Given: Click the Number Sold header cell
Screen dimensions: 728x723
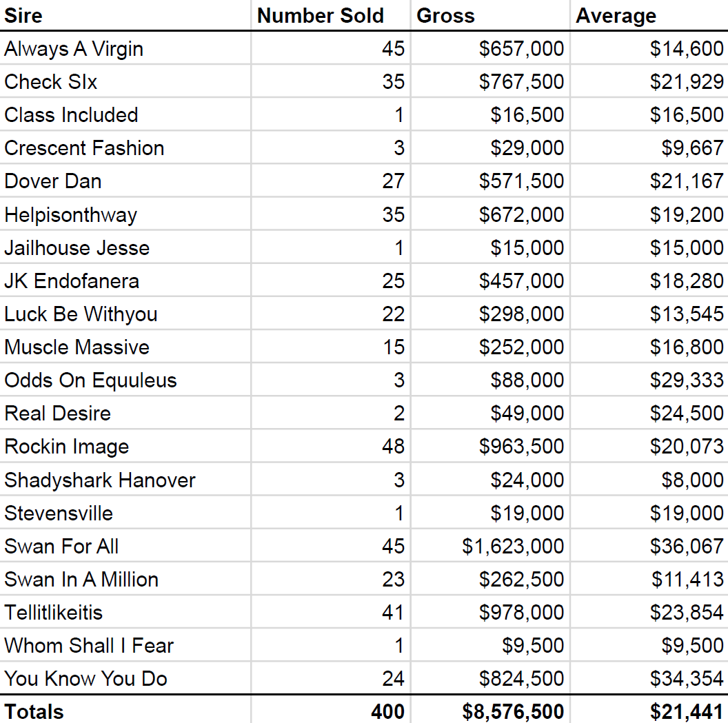Looking at the screenshot, I should point(331,15).
